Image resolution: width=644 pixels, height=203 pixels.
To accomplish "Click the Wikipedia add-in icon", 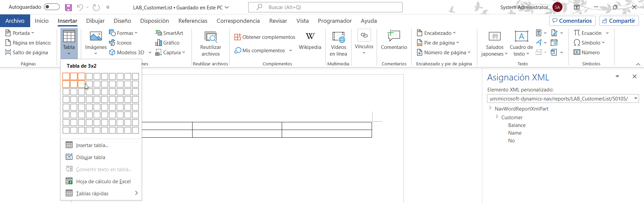I will (x=310, y=36).
